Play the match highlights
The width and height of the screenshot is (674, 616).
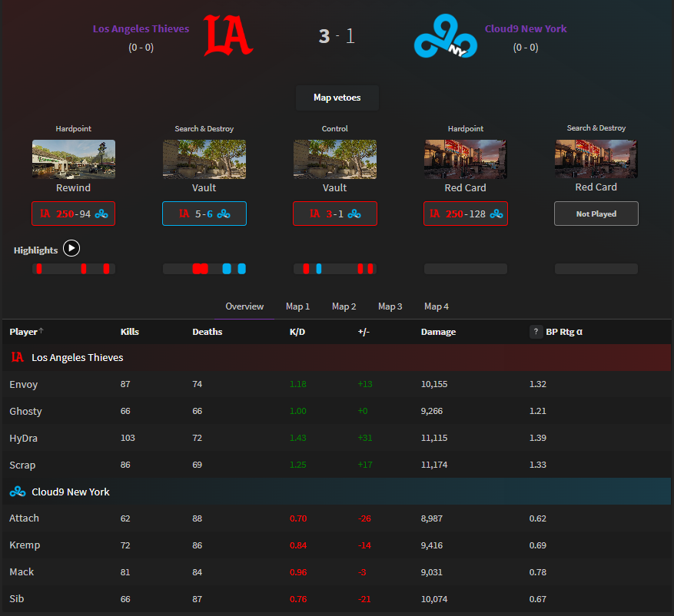(71, 248)
